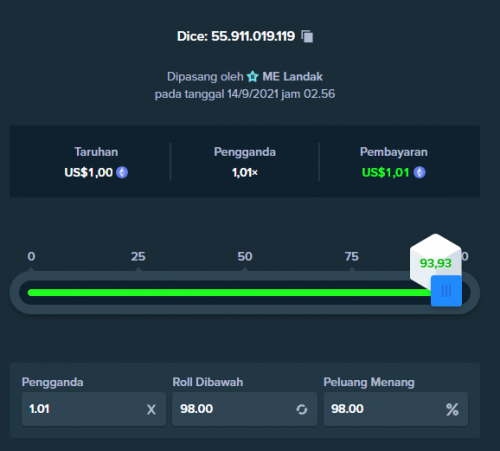Copy the Dice bet ID
The width and height of the screenshot is (500, 451).
point(307,36)
